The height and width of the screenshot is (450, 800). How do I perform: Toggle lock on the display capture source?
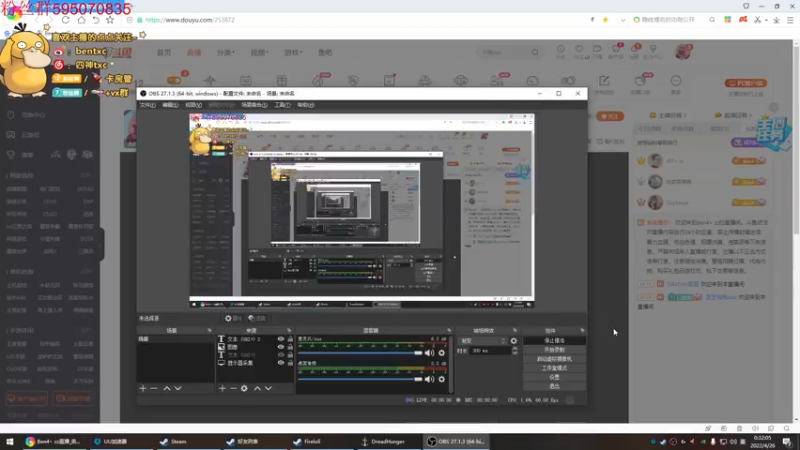coord(290,363)
